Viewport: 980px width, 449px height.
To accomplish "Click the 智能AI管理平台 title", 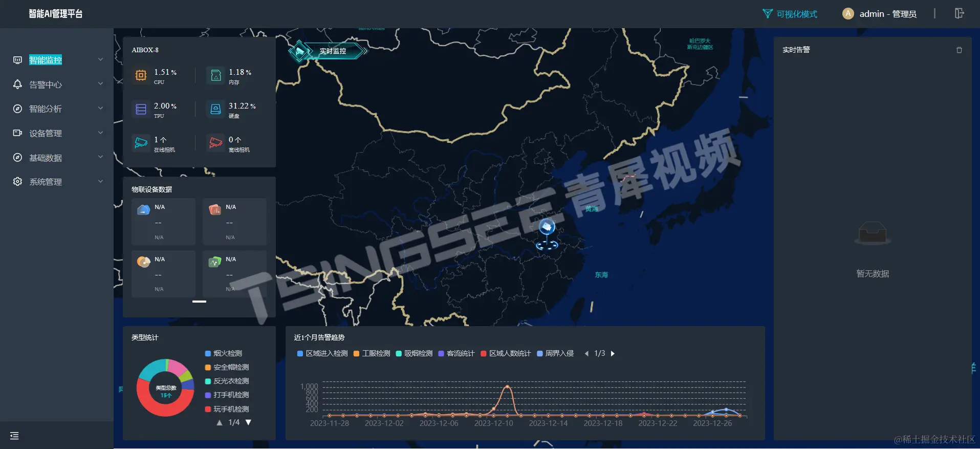I will [x=56, y=14].
